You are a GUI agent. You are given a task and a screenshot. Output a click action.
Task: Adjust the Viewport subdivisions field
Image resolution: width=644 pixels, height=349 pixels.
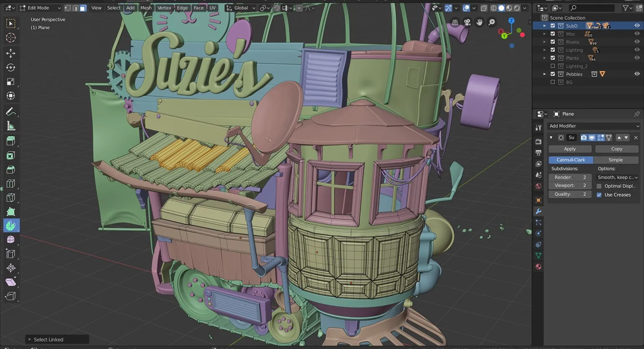pos(570,185)
